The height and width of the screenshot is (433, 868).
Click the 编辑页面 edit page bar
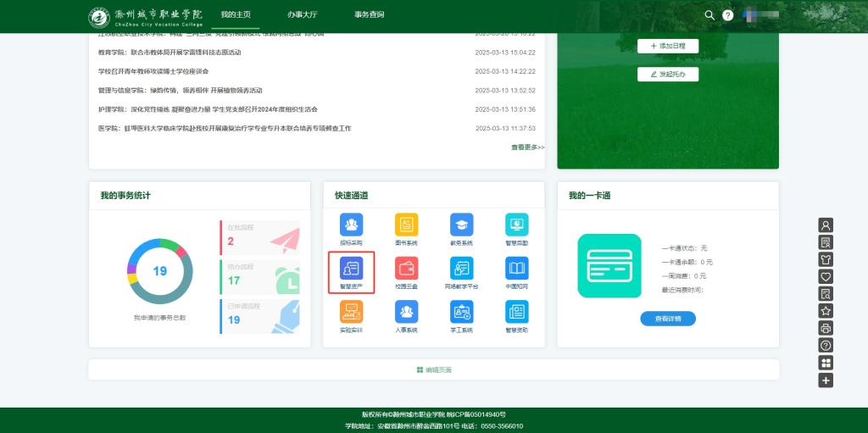(434, 370)
